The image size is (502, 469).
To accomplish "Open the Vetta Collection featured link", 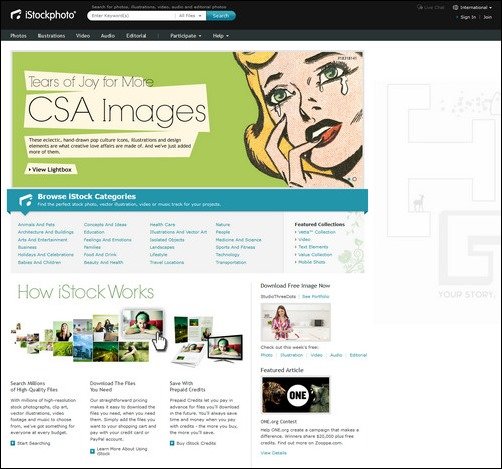I will point(317,232).
